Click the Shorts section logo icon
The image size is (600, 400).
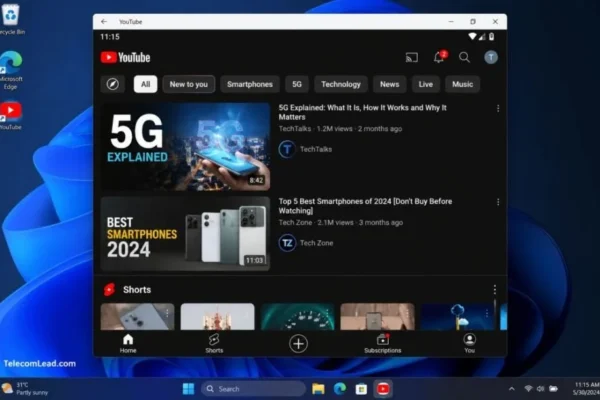(x=109, y=290)
